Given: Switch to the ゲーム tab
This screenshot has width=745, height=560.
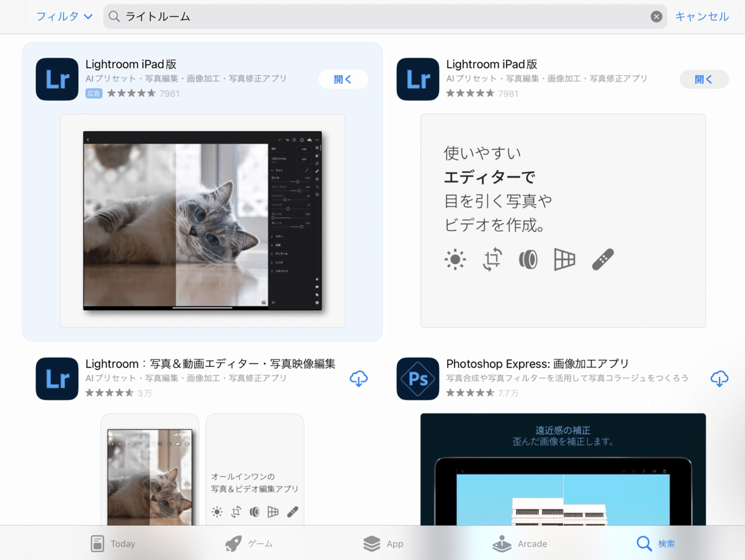Looking at the screenshot, I should pos(248,543).
